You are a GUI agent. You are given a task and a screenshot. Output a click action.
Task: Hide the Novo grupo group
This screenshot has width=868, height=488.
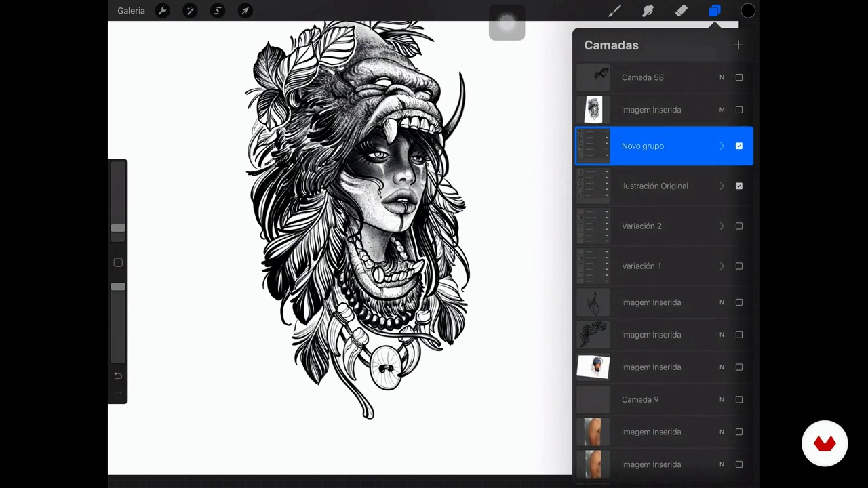click(739, 146)
